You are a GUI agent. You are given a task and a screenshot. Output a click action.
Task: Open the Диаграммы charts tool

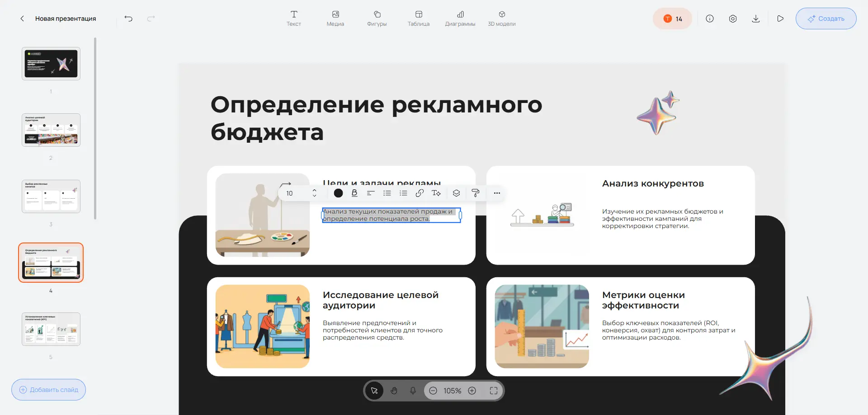(x=460, y=19)
